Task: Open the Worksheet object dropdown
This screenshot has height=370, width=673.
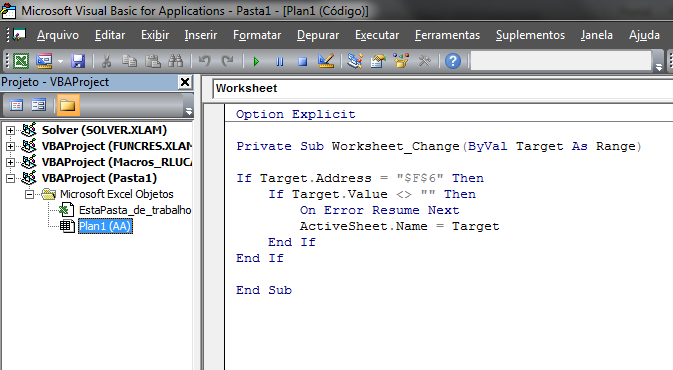Action: [x=443, y=88]
